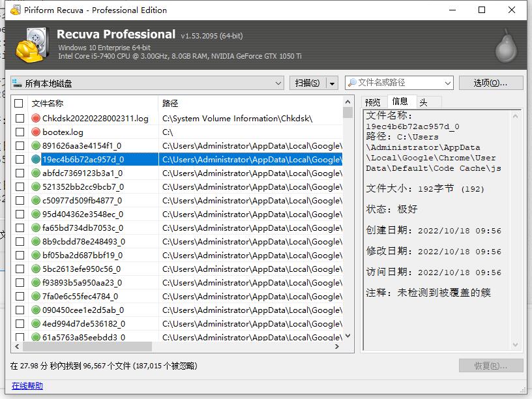Click the file list horizontal scrollbar thumb
This screenshot has height=399, width=532.
87,346
